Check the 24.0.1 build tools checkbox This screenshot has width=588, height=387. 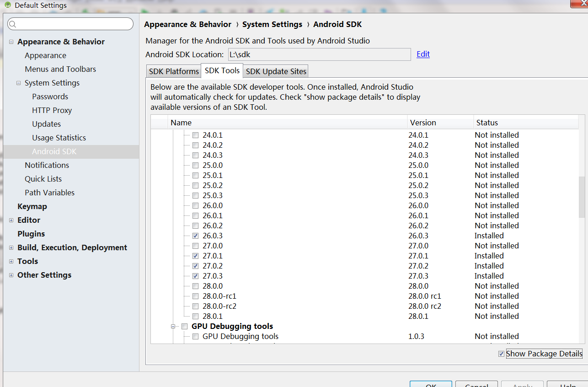pyautogui.click(x=195, y=135)
